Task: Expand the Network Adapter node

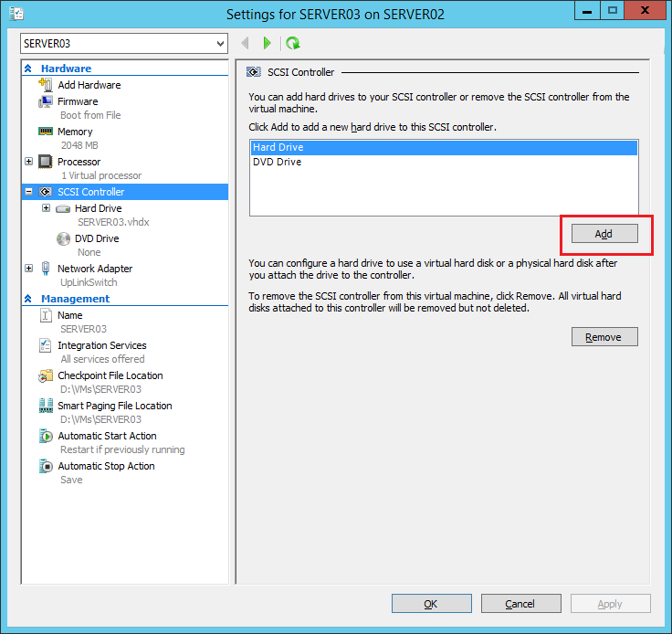Action: tap(28, 269)
